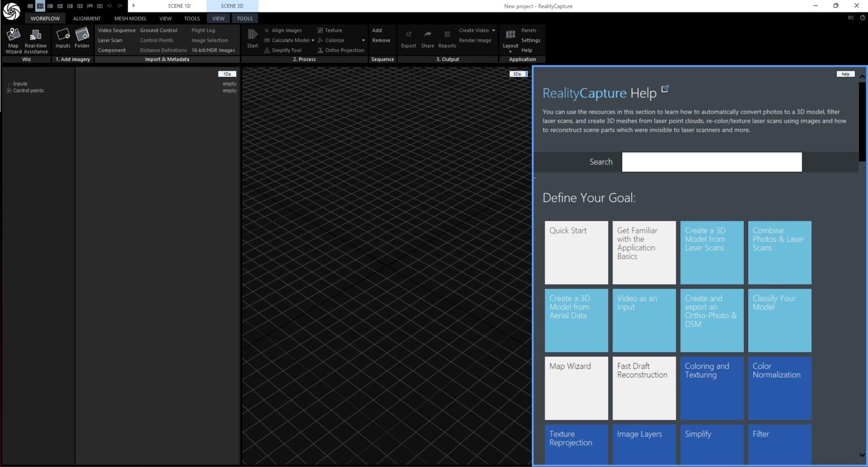
Task: Switch to the ALIGNMENT ribbon tab
Action: pyautogui.click(x=86, y=19)
